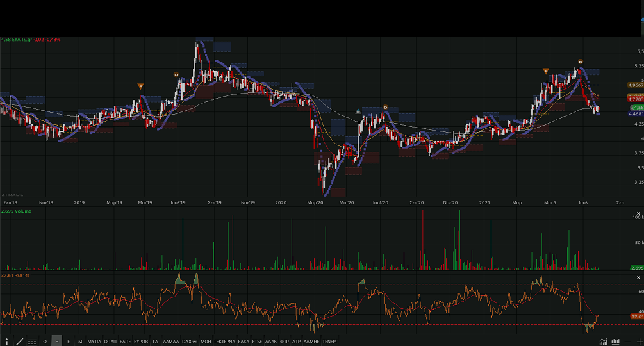Open the list view icon
Screen dimensions: 644x346
(x=32, y=342)
